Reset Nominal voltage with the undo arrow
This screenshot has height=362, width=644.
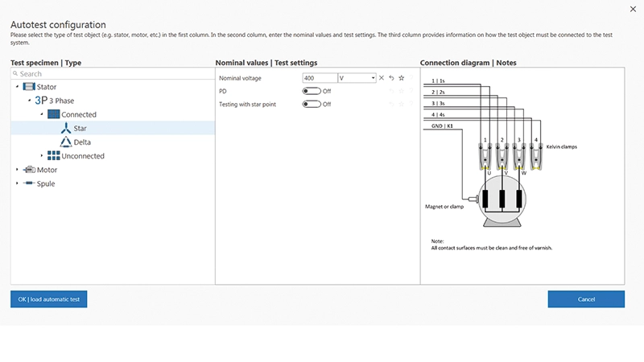pos(391,78)
